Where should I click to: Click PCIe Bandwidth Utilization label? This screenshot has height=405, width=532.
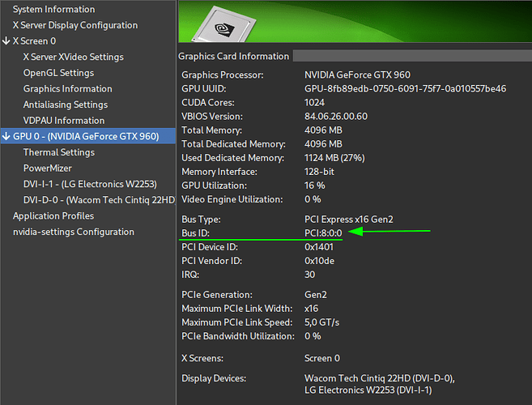(238, 336)
